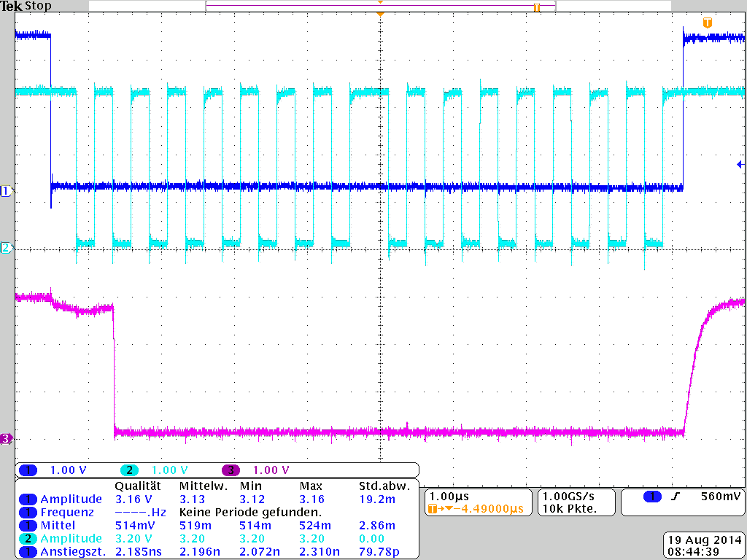Click the channel 2 ground marker on left edge
Viewport: 747px width, 560px height.
[6, 248]
